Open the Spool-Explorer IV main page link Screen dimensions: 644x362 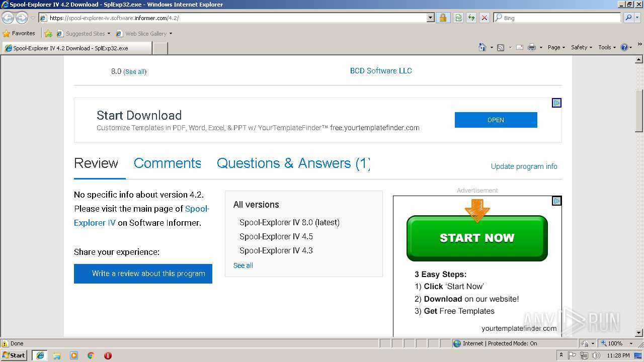(x=141, y=216)
